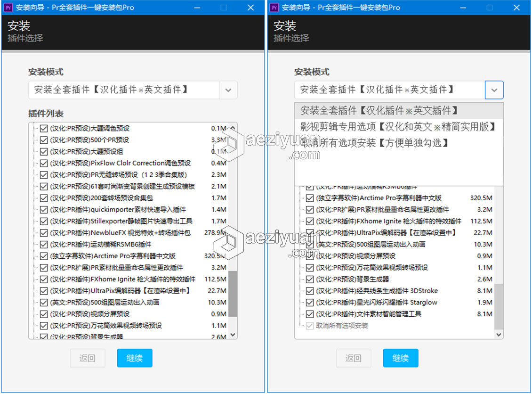Uncheck 'Arctime Pro字幕利器中文版' in left window

point(44,256)
